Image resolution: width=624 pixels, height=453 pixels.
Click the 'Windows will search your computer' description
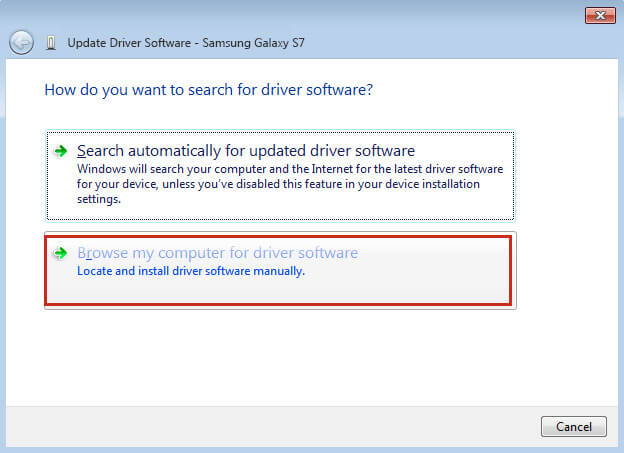point(290,184)
